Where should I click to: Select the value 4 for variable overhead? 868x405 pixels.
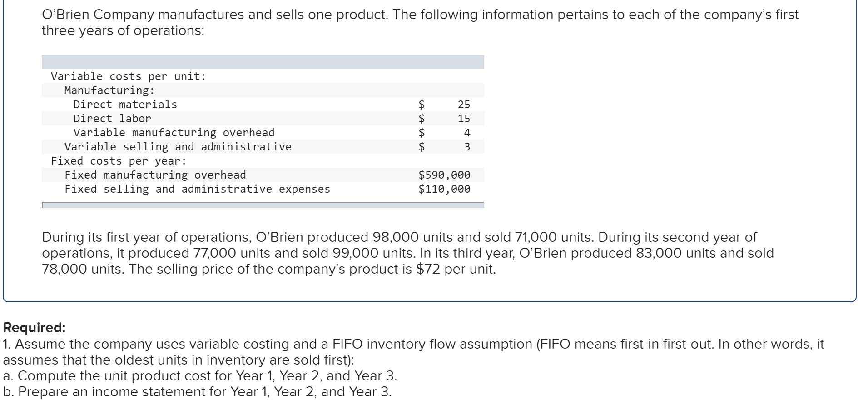(x=467, y=133)
